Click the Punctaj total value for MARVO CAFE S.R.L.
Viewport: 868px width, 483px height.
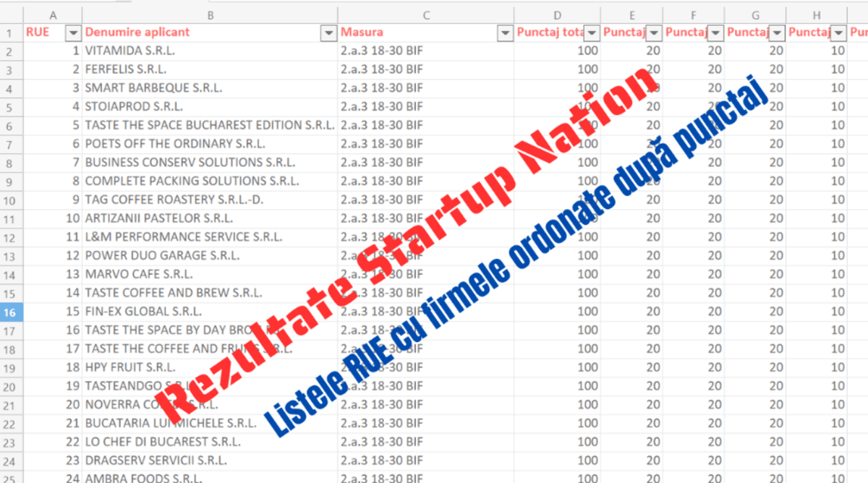click(x=558, y=274)
